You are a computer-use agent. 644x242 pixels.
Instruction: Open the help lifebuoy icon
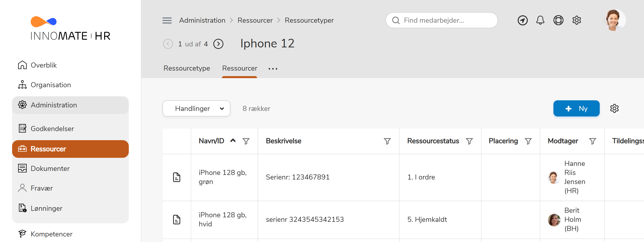point(558,20)
